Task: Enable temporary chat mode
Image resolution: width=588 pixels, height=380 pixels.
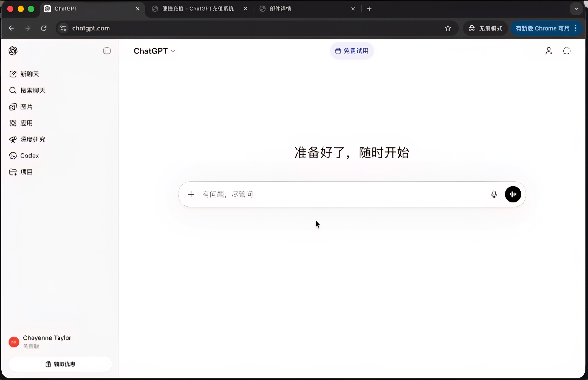Action: (x=567, y=51)
